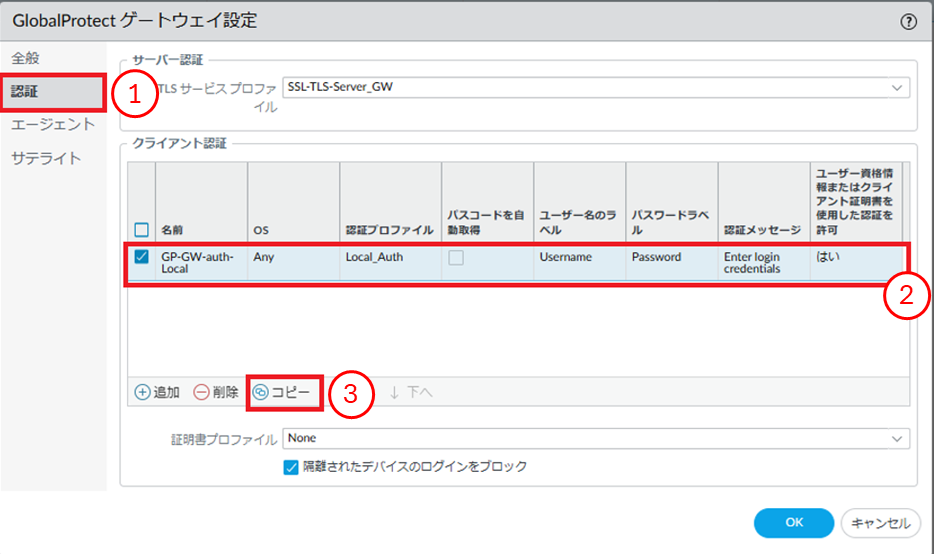Click the 追加 (Add) plus icon
The width and height of the screenshot is (934, 554).
click(x=143, y=392)
